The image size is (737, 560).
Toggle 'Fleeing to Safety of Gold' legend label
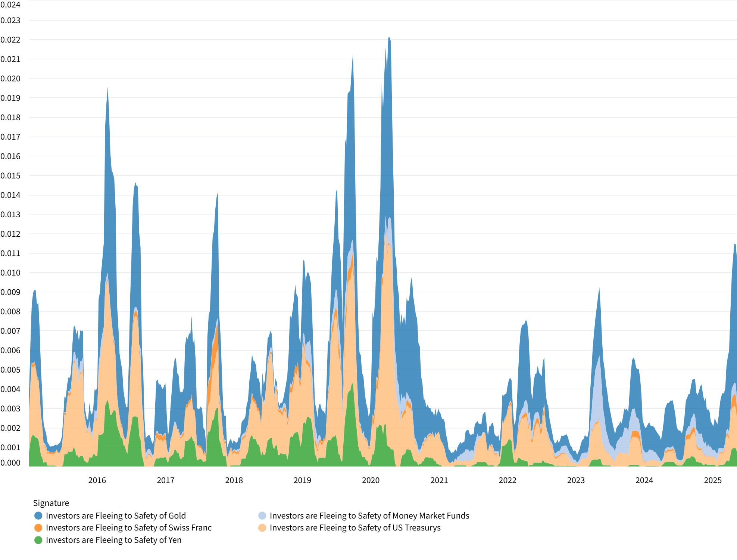click(x=116, y=516)
